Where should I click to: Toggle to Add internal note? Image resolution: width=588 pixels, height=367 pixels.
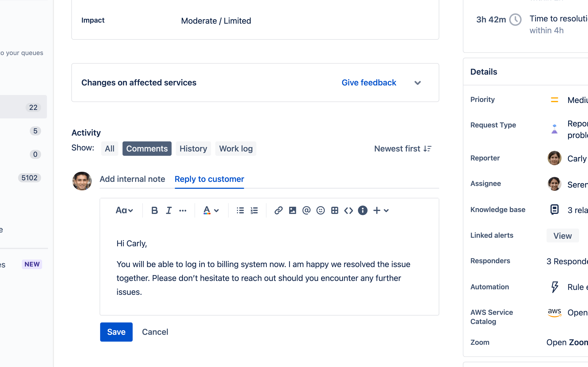(132, 179)
